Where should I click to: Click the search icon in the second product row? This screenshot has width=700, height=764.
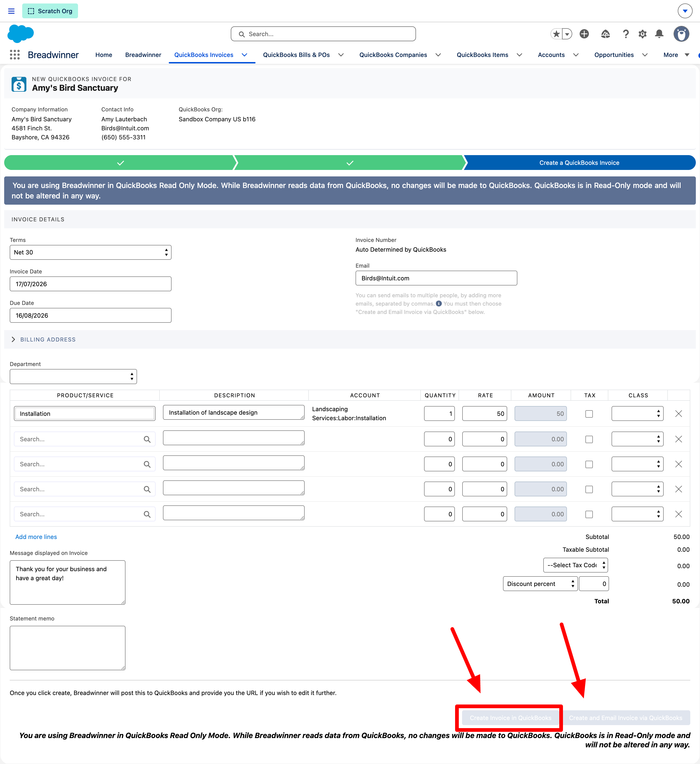[147, 439]
